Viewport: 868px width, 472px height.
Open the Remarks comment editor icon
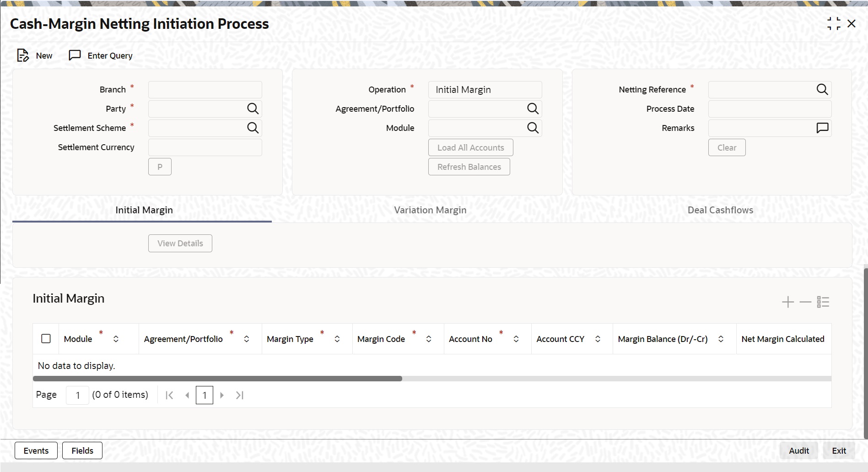coord(822,128)
